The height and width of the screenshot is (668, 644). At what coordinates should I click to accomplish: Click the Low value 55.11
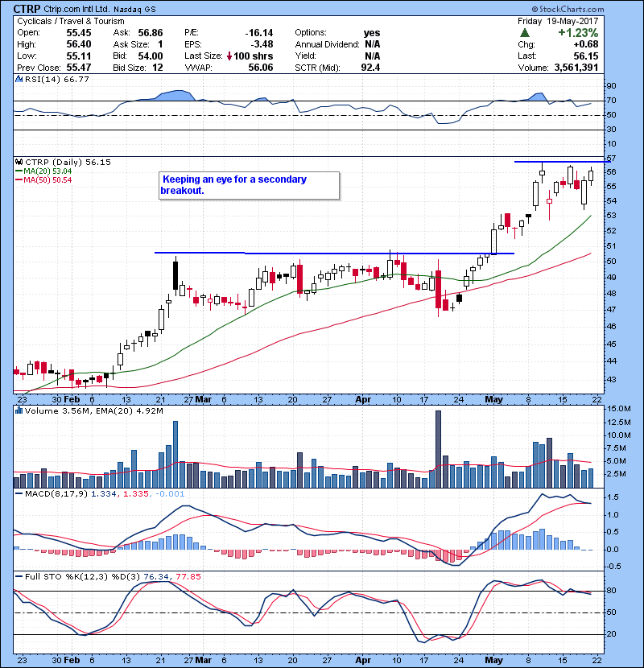click(x=79, y=56)
